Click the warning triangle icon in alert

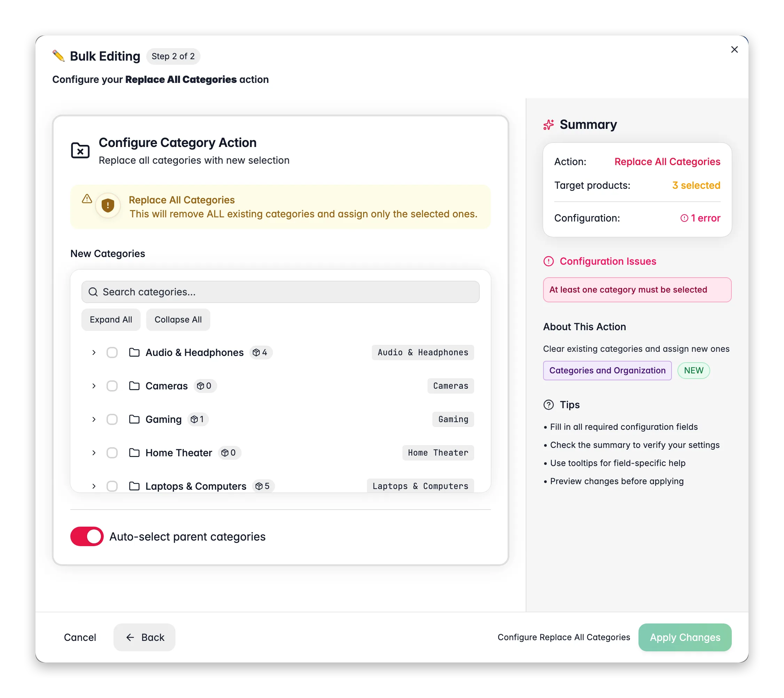click(87, 199)
